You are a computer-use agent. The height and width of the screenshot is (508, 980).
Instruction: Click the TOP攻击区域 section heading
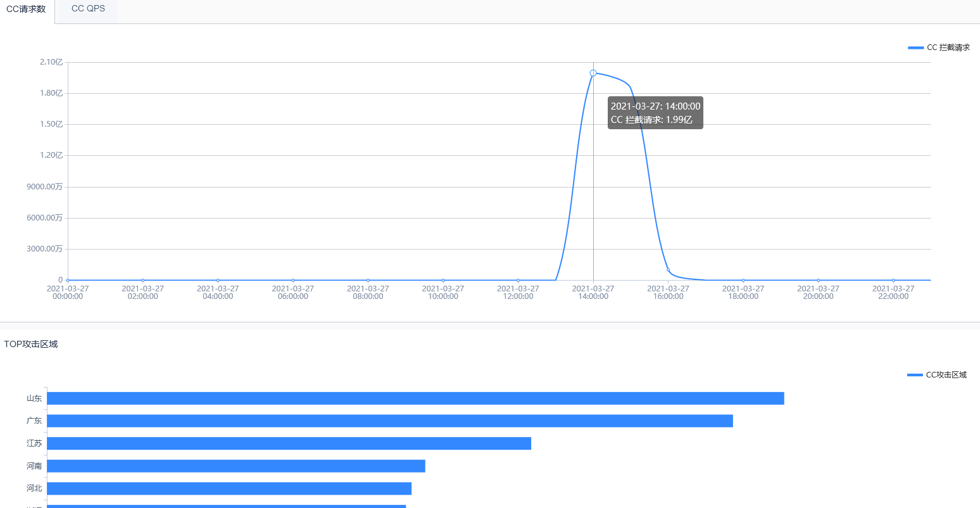point(31,344)
